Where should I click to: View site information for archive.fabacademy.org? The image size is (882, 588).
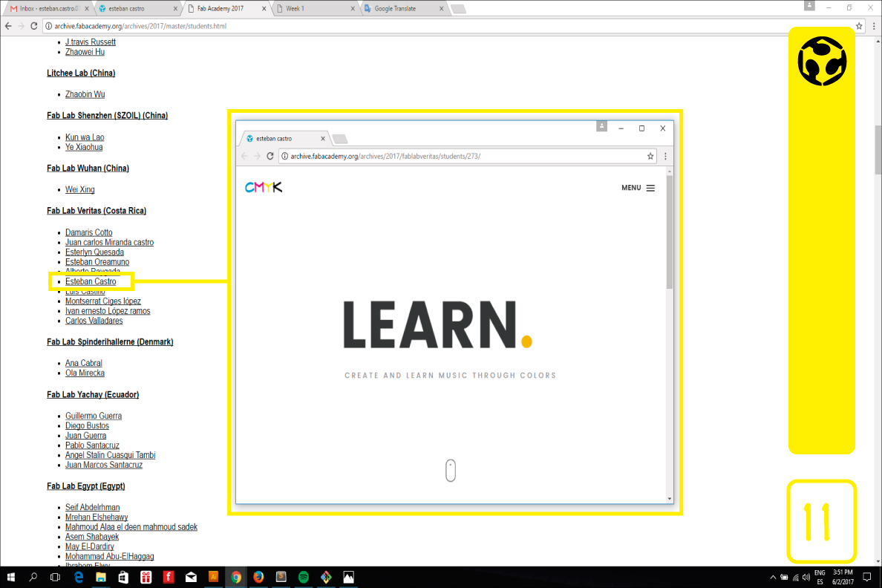tap(48, 26)
